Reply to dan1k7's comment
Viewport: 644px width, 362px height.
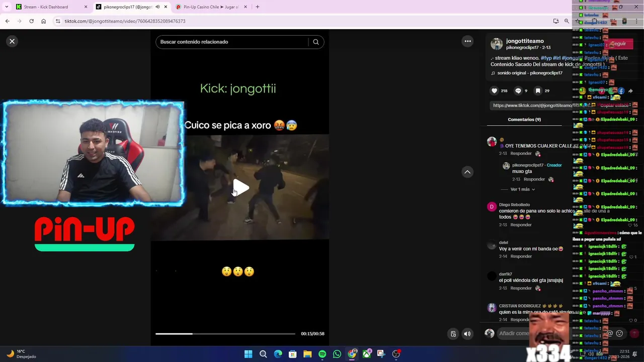tap(521, 288)
